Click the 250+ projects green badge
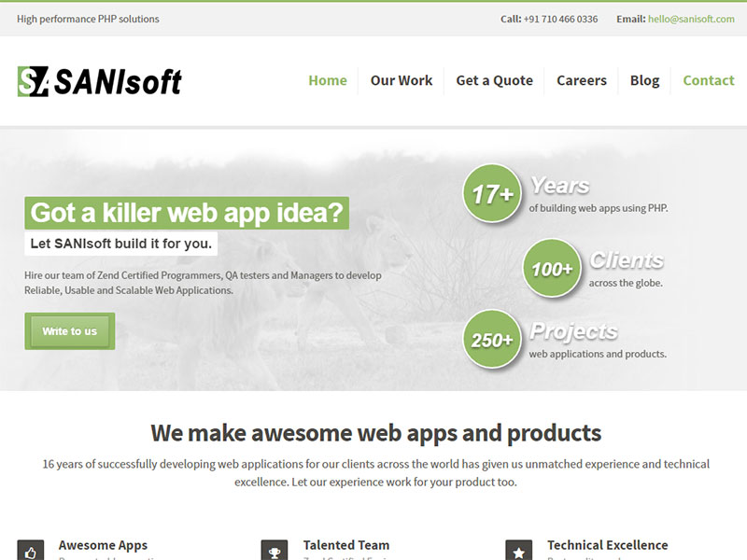This screenshot has width=747, height=560. click(492, 339)
